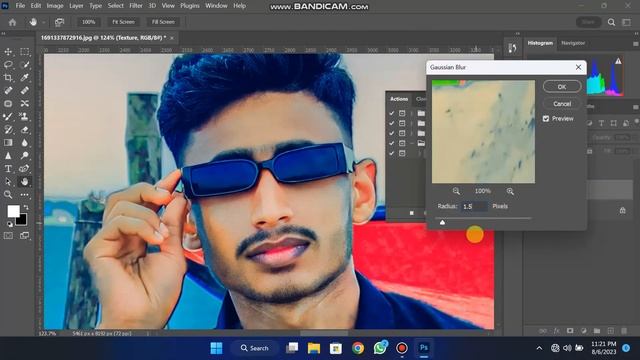The image size is (640, 360).
Task: Click Cancel in Gaussian Blur dialog
Action: tap(562, 104)
